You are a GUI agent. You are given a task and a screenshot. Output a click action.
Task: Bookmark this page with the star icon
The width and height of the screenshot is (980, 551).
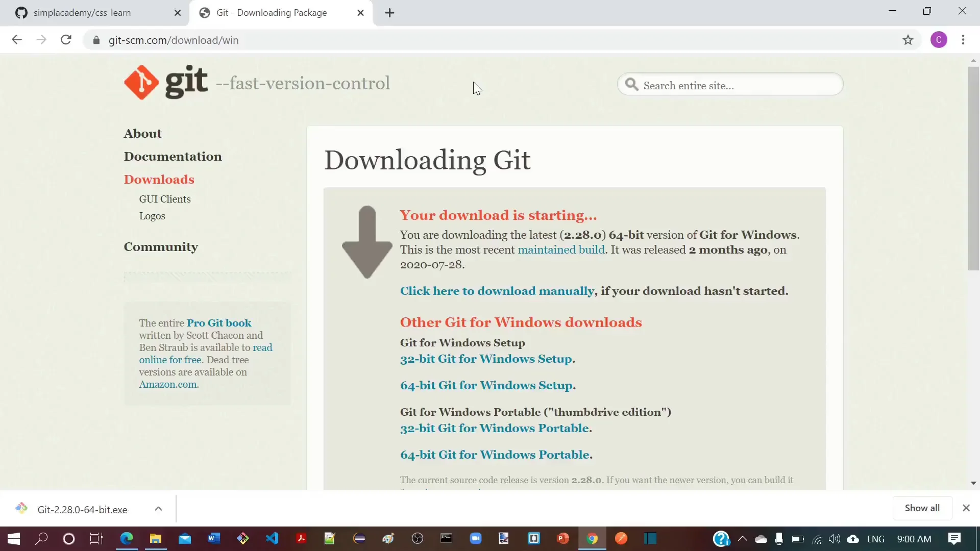tap(909, 40)
